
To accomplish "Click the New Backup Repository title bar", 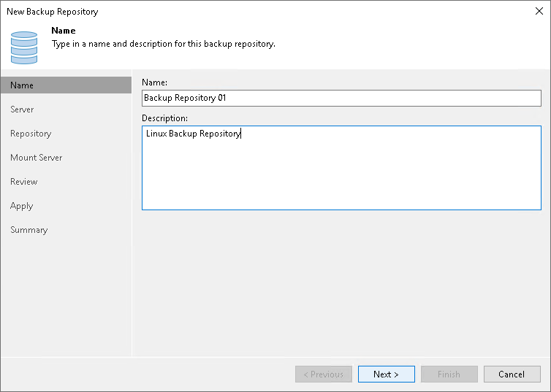I will click(219, 12).
